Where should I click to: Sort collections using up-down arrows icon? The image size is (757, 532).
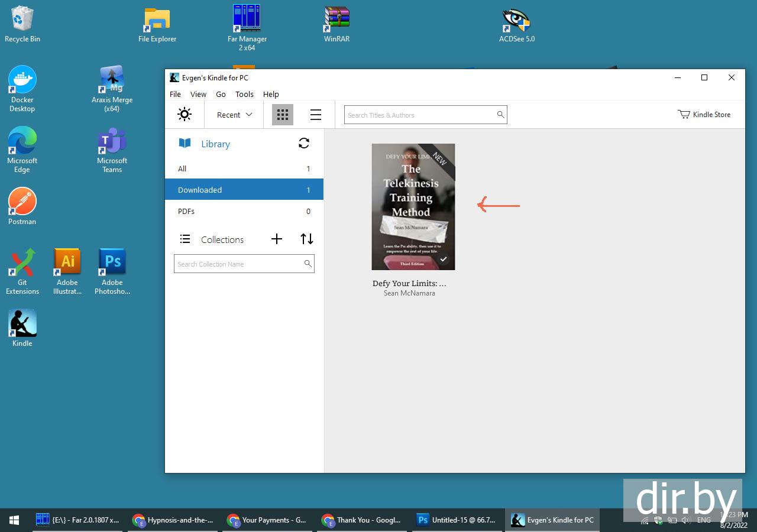click(x=306, y=239)
